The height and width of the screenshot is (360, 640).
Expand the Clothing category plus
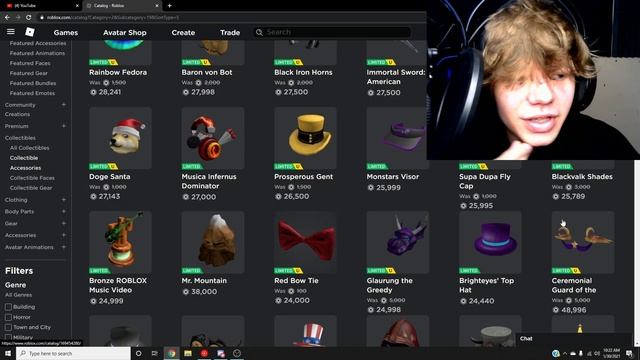(64, 200)
